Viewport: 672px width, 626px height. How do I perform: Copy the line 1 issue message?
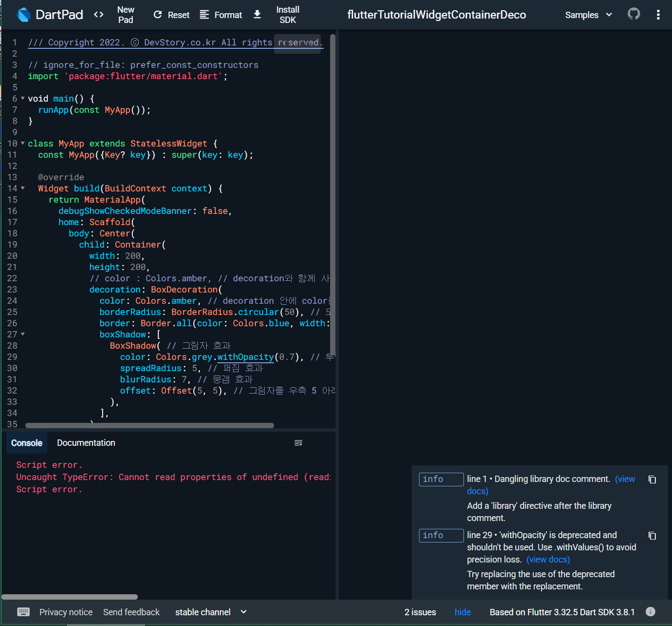click(652, 480)
